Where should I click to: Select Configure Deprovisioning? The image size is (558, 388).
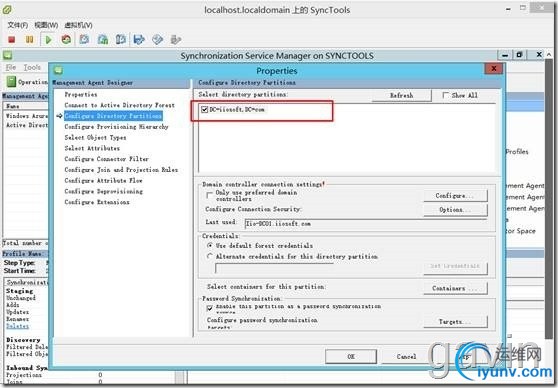pos(104,191)
